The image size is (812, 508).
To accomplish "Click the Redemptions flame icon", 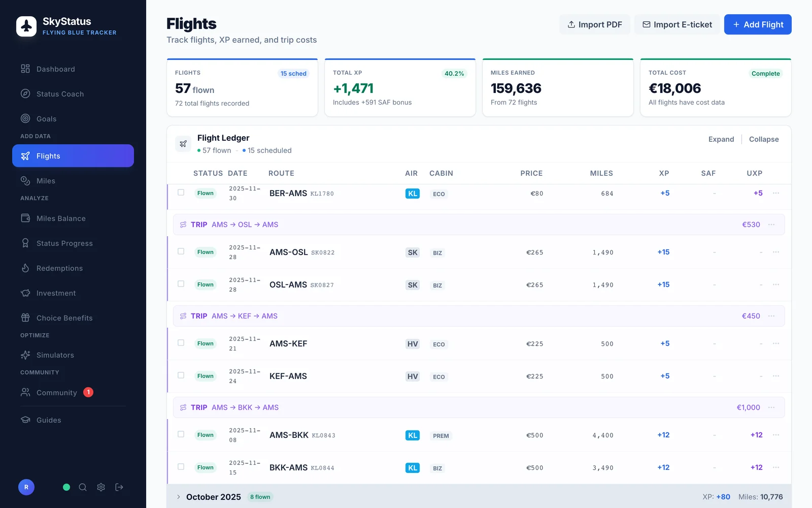I will click(x=25, y=268).
